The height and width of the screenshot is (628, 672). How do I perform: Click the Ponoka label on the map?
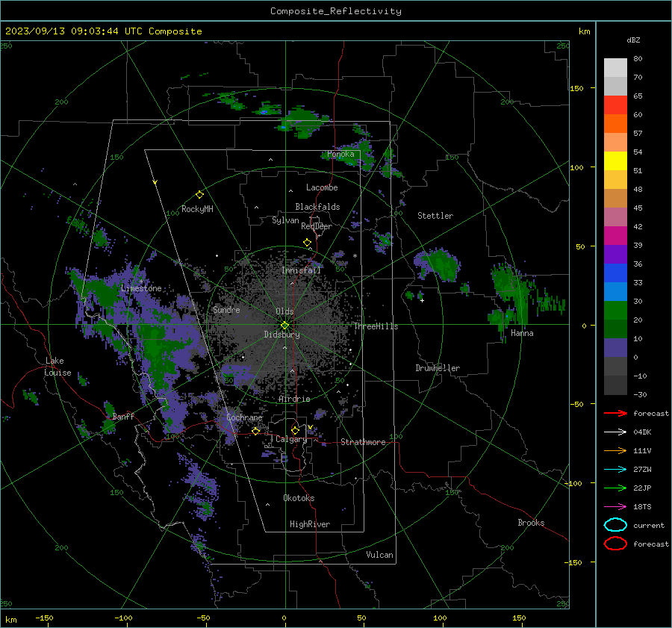point(340,154)
